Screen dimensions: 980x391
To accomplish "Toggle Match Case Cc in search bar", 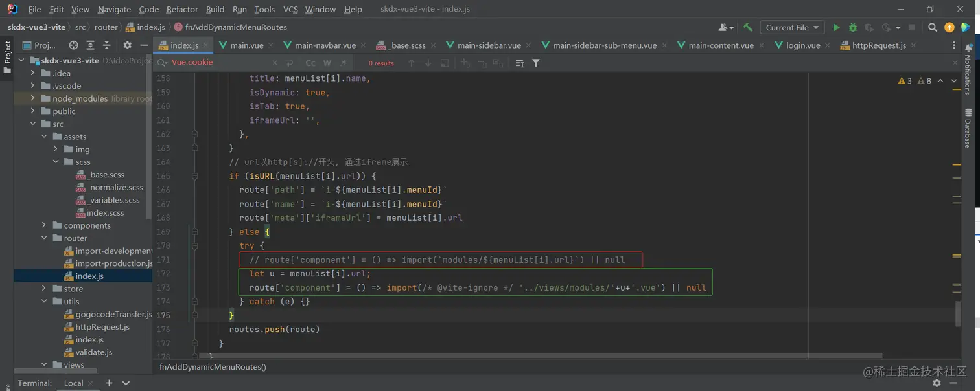I will [x=310, y=63].
